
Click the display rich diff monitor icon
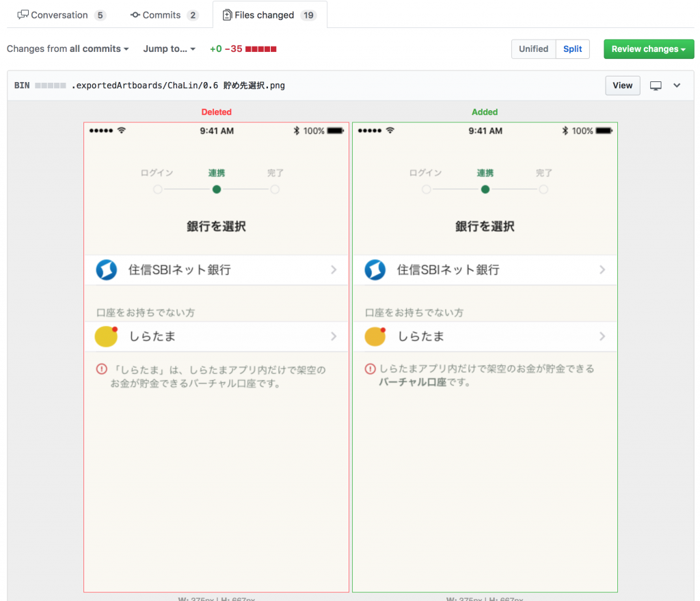[656, 85]
